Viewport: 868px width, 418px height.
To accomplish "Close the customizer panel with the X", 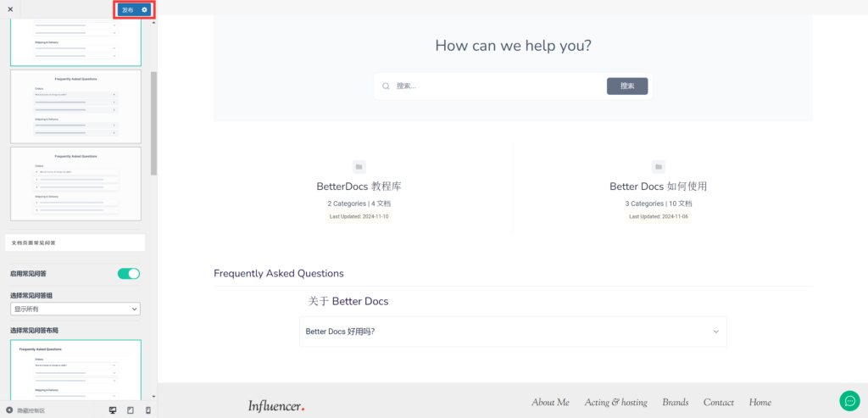I will (x=10, y=9).
